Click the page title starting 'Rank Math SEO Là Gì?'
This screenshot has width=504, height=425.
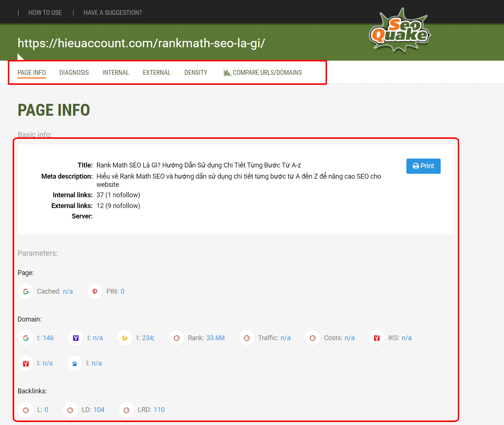click(199, 165)
